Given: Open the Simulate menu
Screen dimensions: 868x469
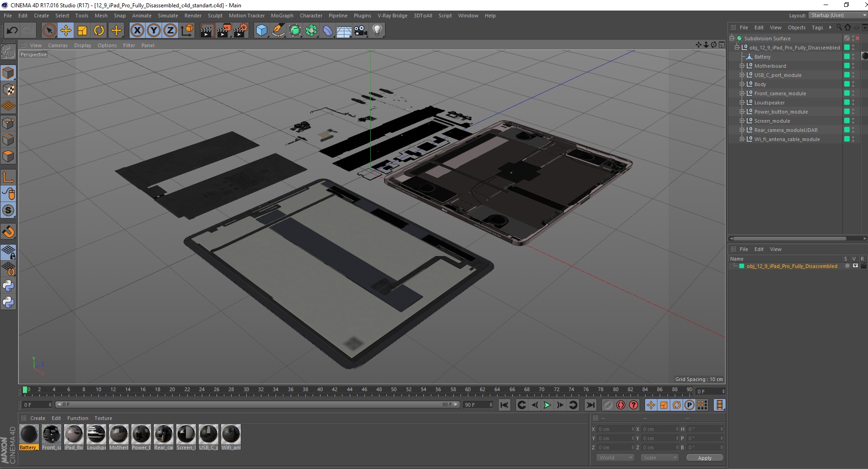Looking at the screenshot, I should (168, 16).
